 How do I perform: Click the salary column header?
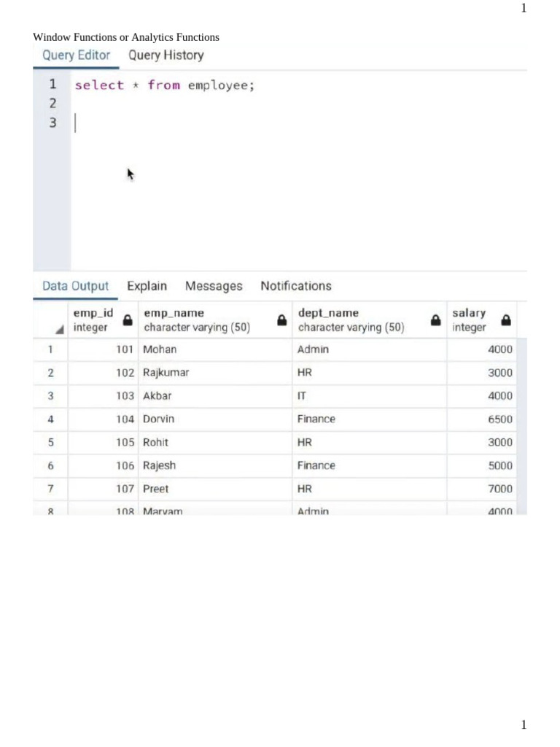470,320
